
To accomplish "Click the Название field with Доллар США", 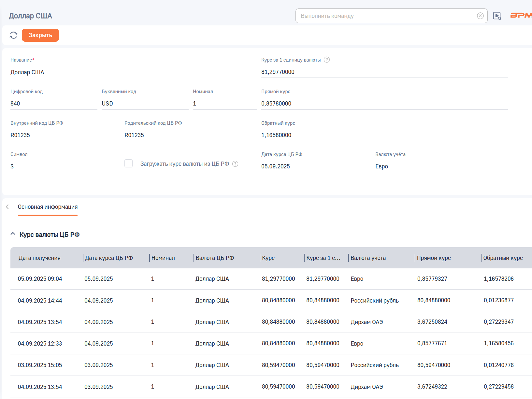I will coord(134,72).
